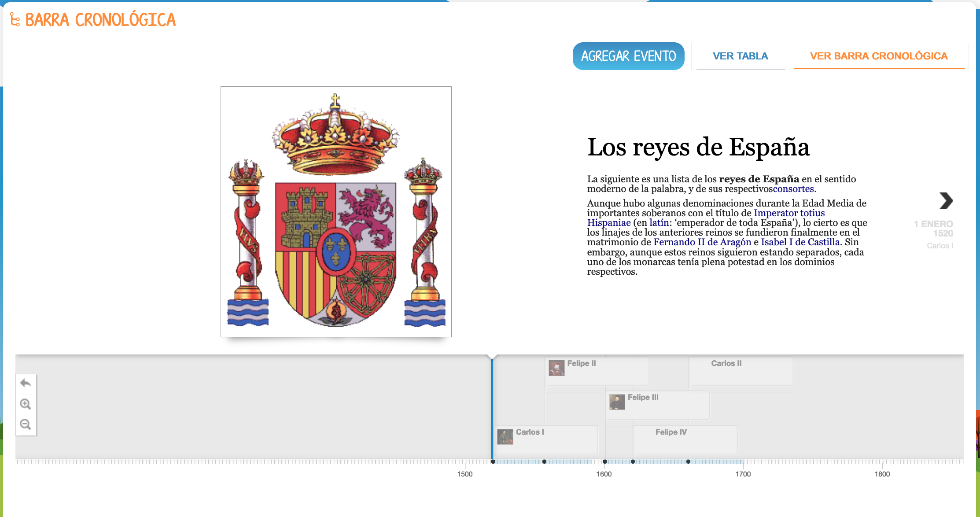Click the Carlos I portrait thumbnail
The image size is (980, 517).
tap(505, 436)
